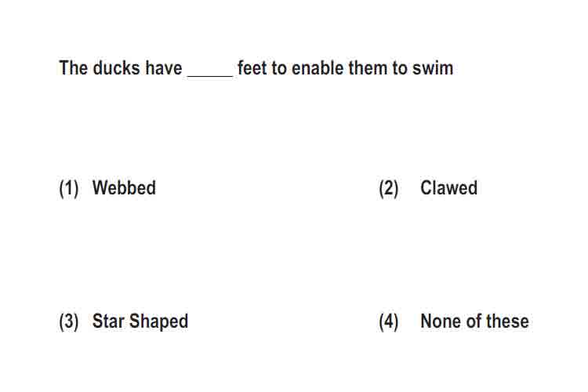The image size is (588, 392).
Task: Select the None of these option
Action: tap(474, 321)
